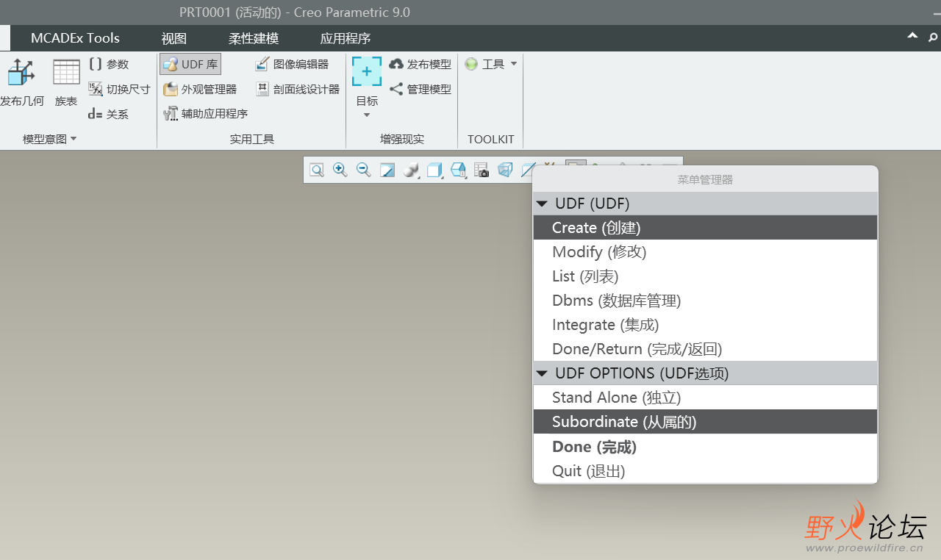Image resolution: width=941 pixels, height=560 pixels.
Task: Open the Hatch Designer tool
Action: pos(298,89)
